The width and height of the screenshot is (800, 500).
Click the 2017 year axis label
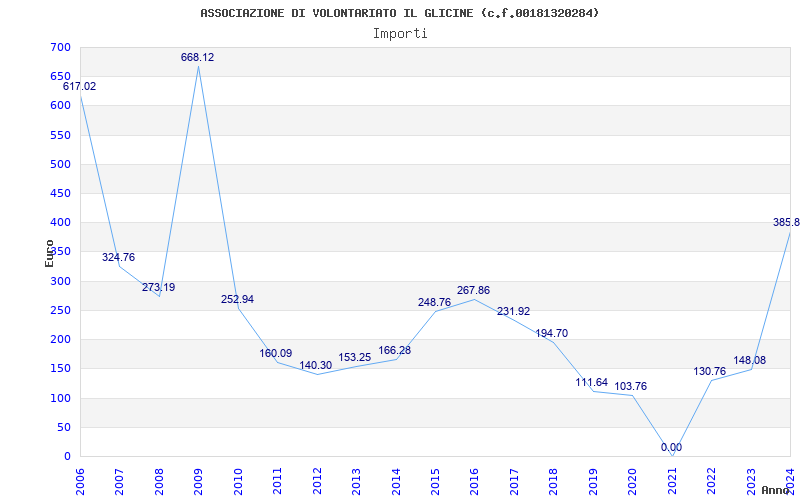pos(514,481)
